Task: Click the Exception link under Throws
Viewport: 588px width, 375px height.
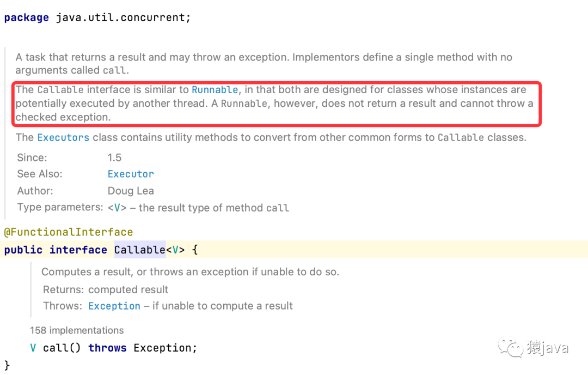Action: pyautogui.click(x=114, y=306)
